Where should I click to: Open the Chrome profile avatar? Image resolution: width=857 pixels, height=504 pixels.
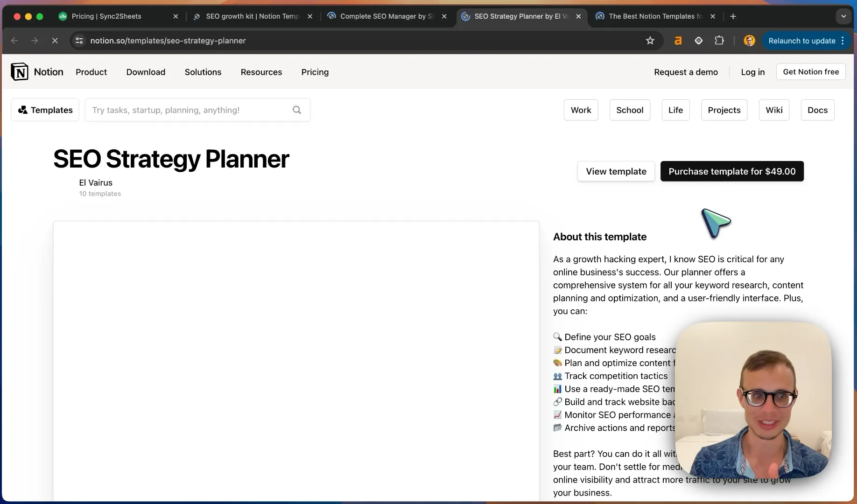[x=750, y=41]
